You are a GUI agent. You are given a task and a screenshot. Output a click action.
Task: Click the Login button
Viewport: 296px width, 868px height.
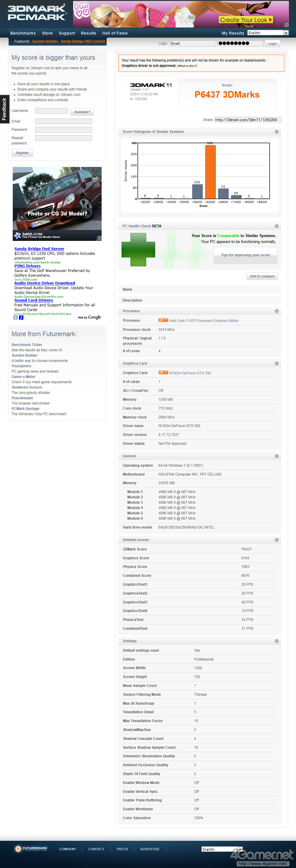[272, 44]
